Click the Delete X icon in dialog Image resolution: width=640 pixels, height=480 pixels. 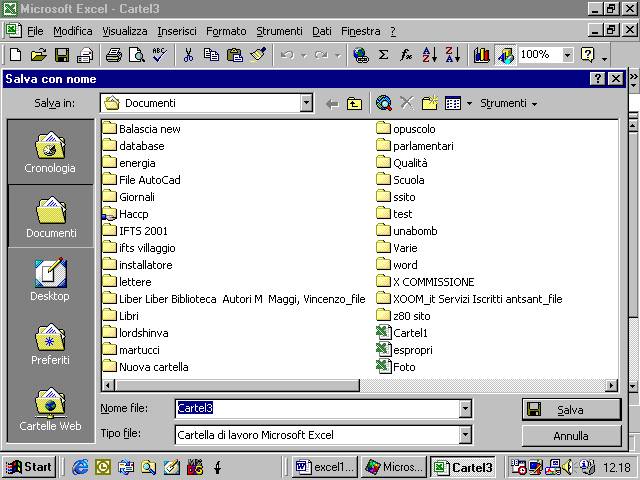[x=407, y=103]
